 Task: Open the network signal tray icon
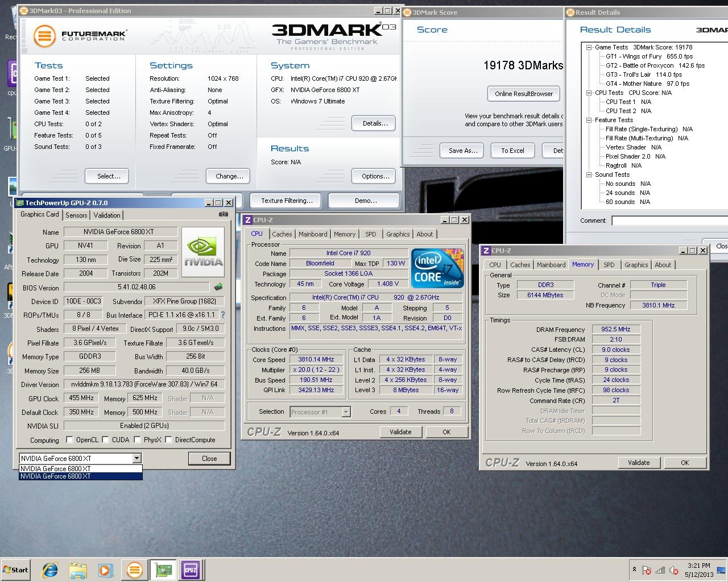[x=660, y=570]
